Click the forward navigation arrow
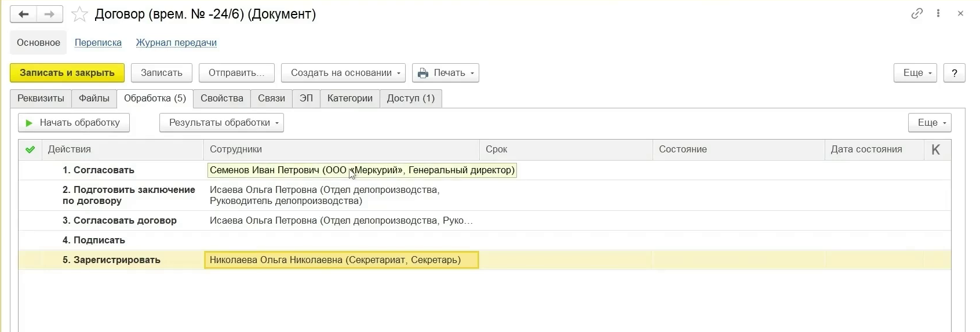 (x=50, y=14)
